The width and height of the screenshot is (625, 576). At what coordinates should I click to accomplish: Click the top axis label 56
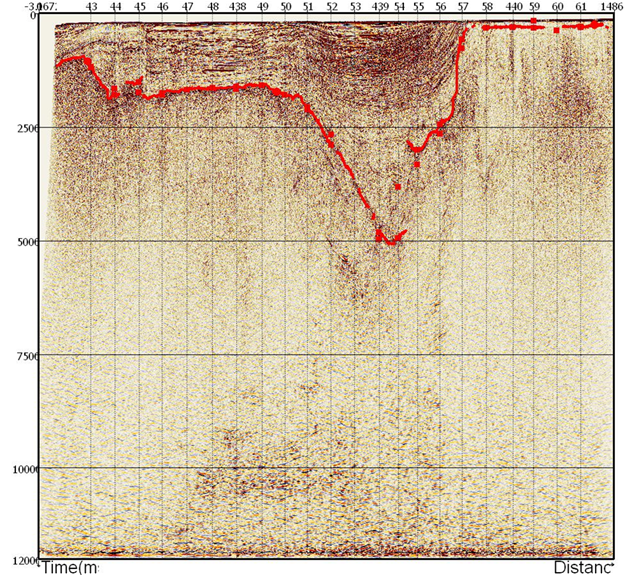[x=440, y=7]
